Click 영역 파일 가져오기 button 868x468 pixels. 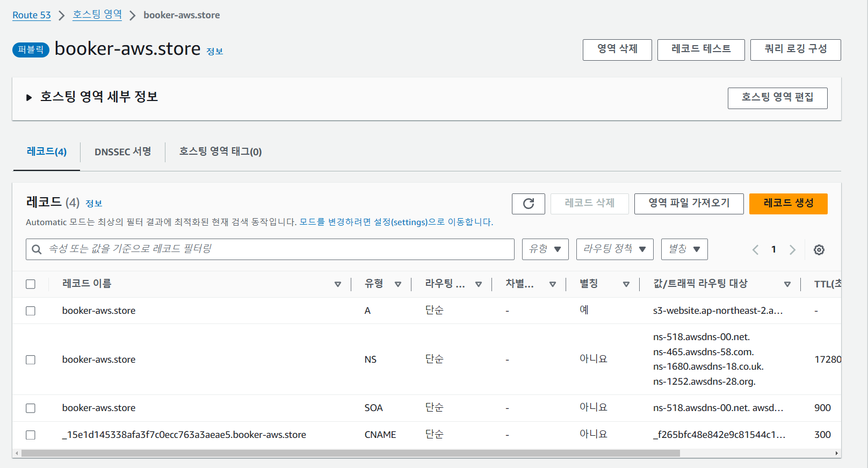pos(689,204)
